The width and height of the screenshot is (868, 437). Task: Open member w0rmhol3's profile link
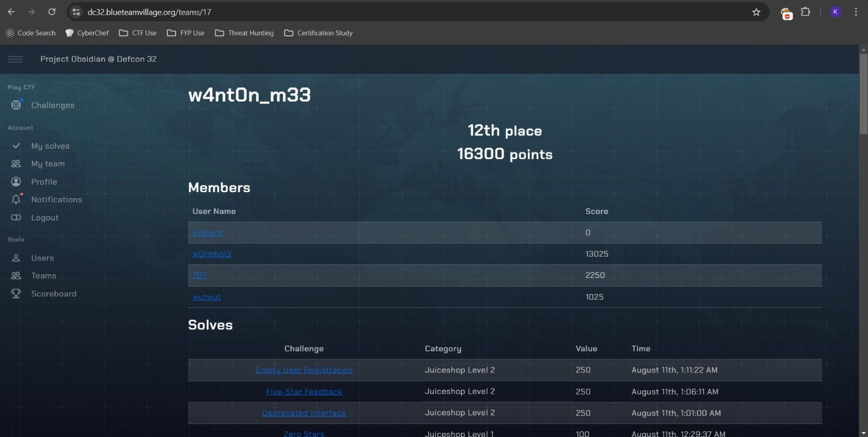[x=212, y=254]
